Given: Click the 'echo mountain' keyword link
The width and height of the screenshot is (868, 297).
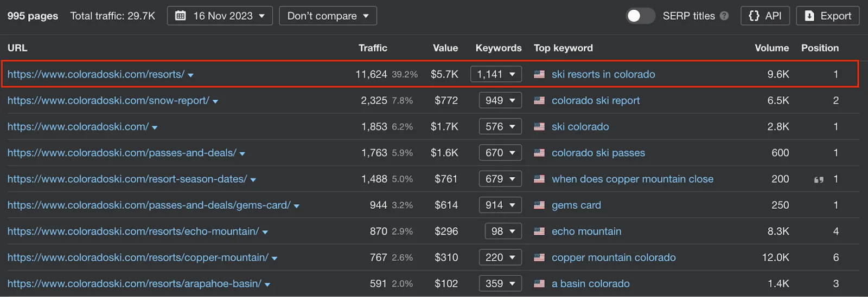Looking at the screenshot, I should pyautogui.click(x=586, y=231).
